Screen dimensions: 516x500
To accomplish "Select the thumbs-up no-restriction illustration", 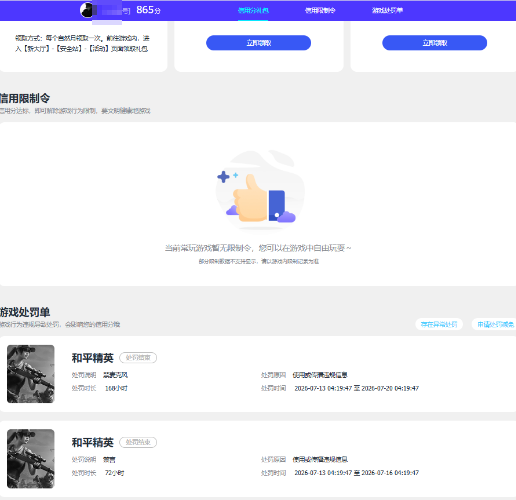I will click(x=259, y=190).
